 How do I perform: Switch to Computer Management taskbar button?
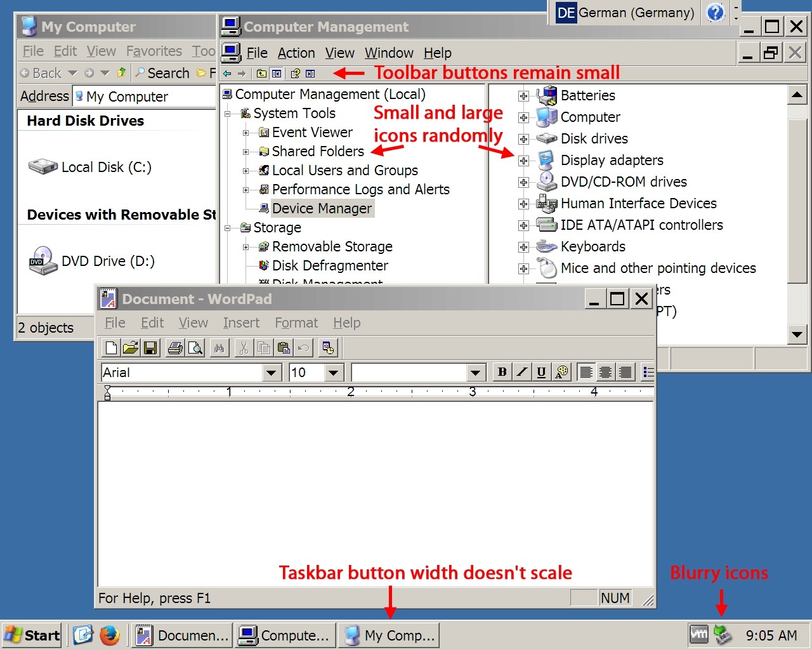click(284, 635)
